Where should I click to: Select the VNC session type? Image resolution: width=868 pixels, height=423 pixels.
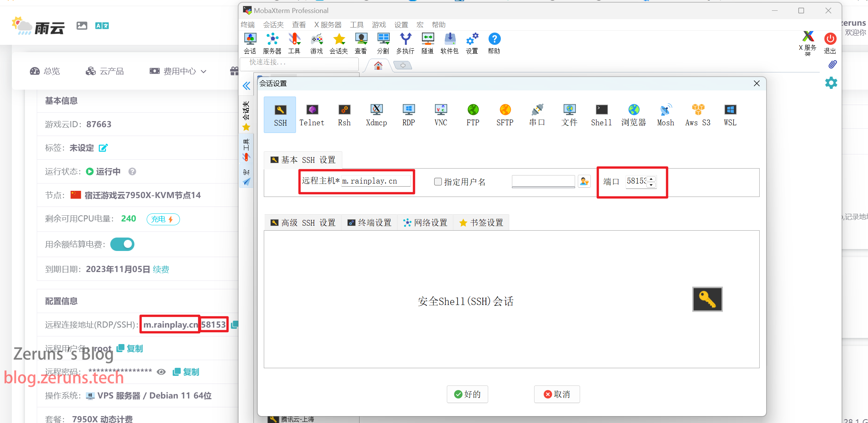pyautogui.click(x=441, y=115)
